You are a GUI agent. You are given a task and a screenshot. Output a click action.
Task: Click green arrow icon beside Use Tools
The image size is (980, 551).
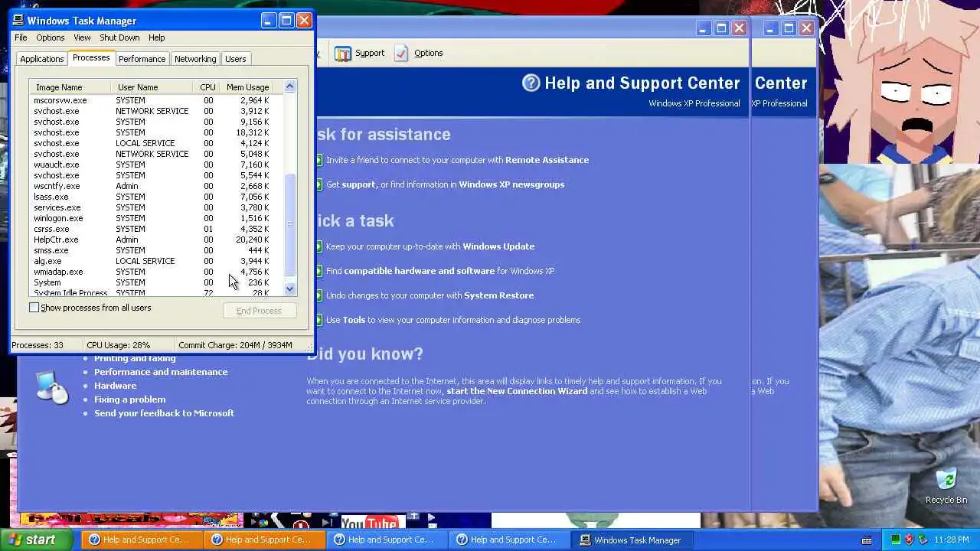coord(319,320)
